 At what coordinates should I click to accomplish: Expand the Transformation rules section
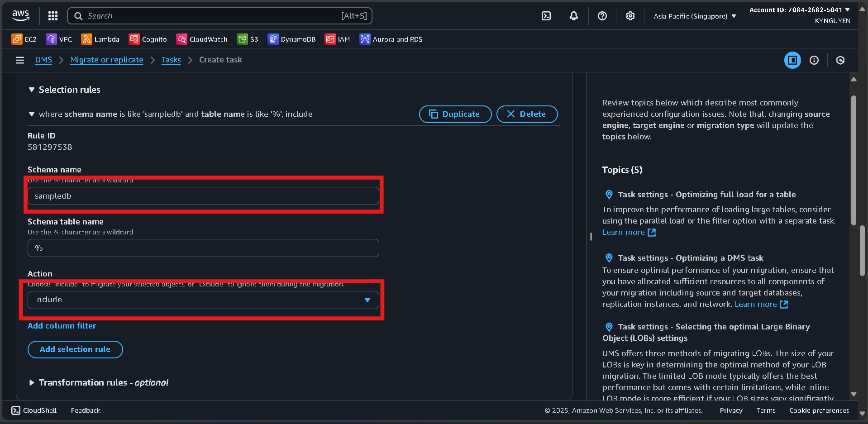coord(31,382)
